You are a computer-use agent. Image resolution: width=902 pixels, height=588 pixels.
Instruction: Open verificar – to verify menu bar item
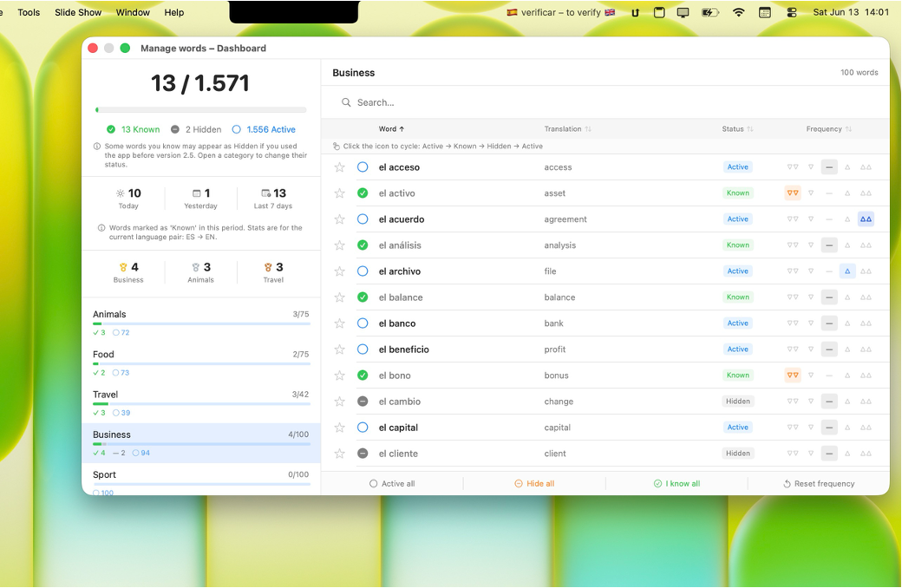(x=561, y=13)
